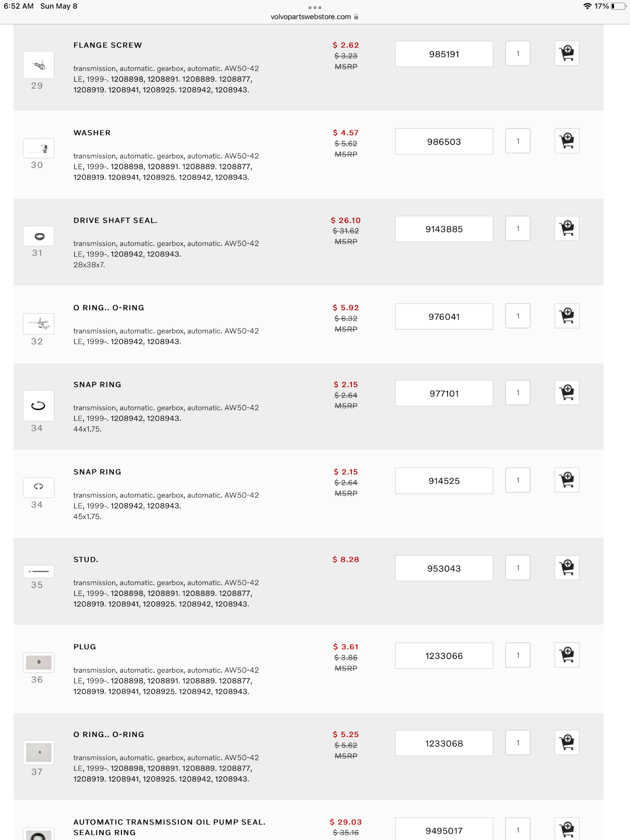
Task: Add Drive Shaft Seal 9143885 to cart
Action: pos(567,228)
